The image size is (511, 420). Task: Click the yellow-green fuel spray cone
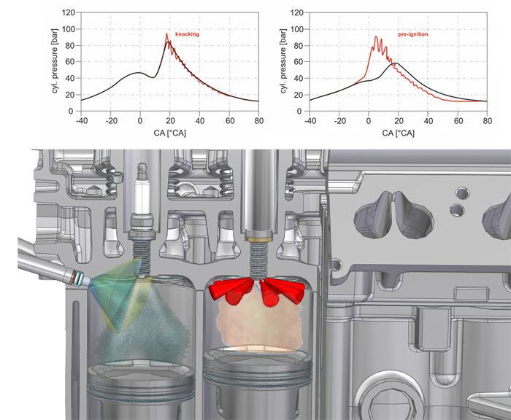[x=122, y=293]
